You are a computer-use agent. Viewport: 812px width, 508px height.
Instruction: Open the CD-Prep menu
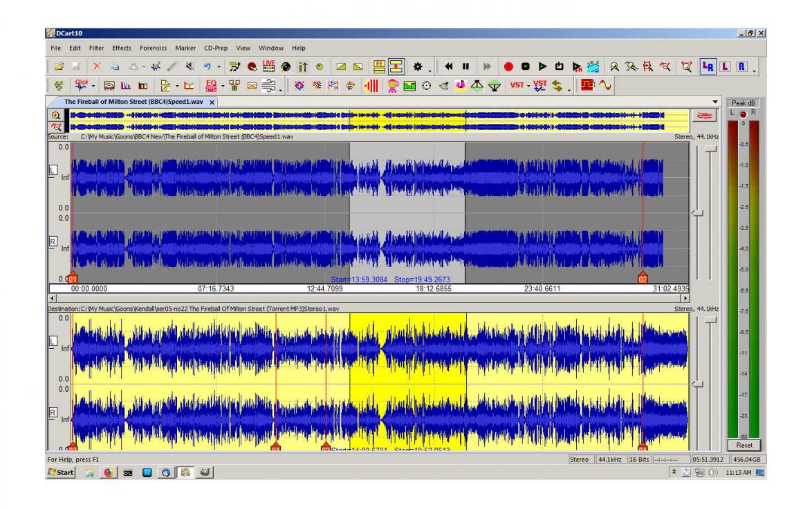[x=215, y=48]
